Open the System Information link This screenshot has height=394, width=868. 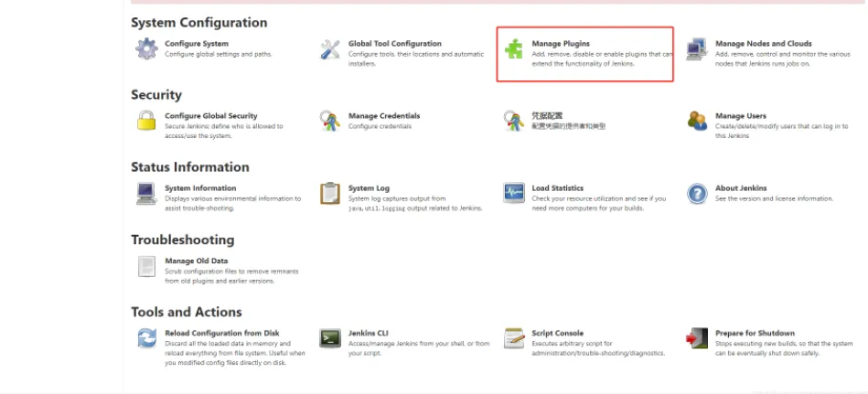(200, 188)
